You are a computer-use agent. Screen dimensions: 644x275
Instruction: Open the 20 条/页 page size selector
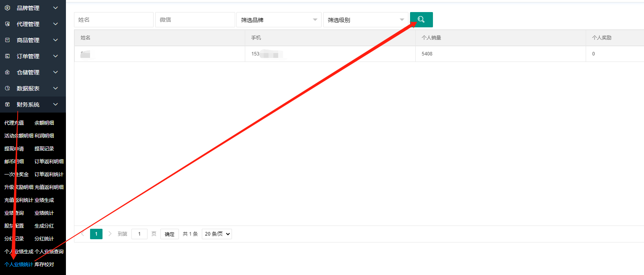click(x=217, y=234)
